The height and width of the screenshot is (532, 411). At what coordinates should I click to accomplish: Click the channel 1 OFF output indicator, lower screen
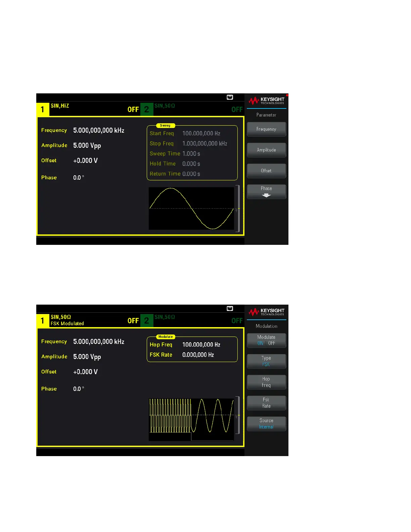[x=133, y=321]
